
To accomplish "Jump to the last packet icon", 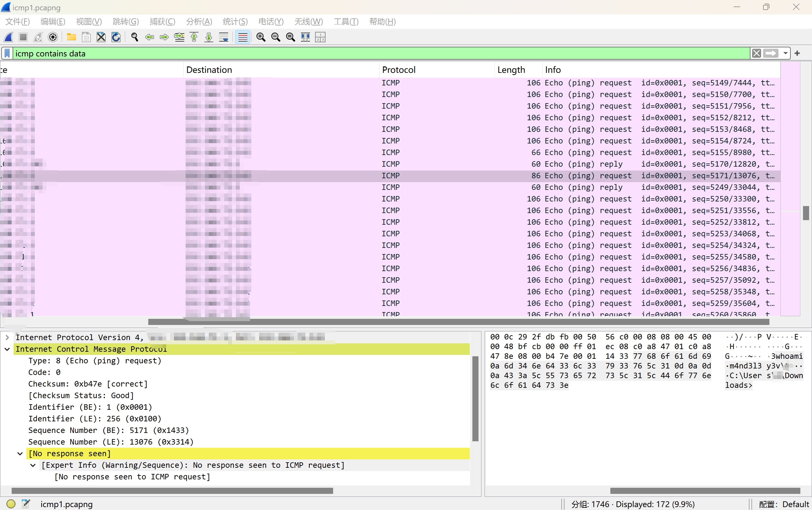I will [x=209, y=37].
